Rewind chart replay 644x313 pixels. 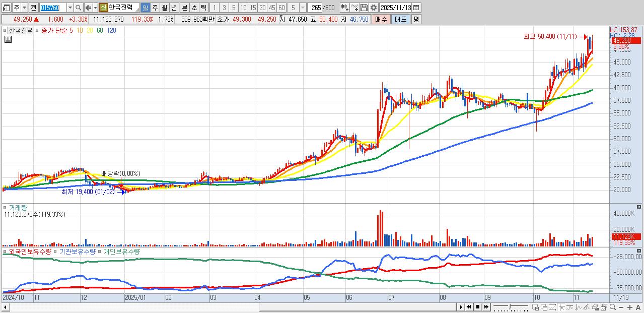469,307
